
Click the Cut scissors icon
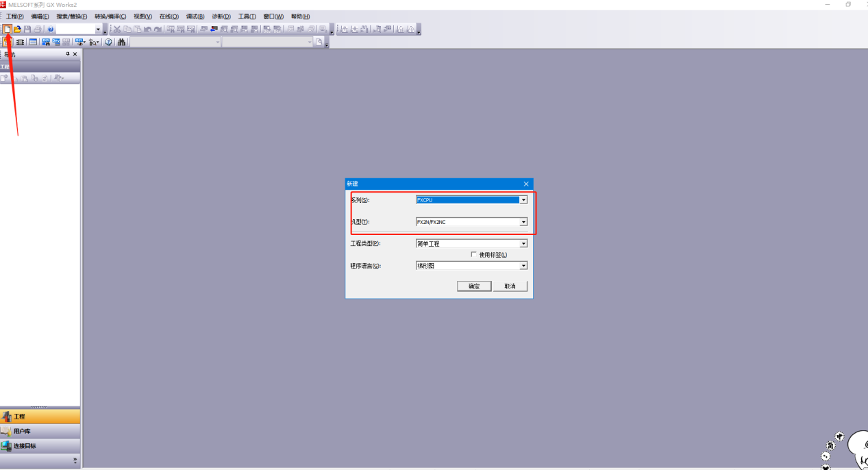[x=117, y=29]
